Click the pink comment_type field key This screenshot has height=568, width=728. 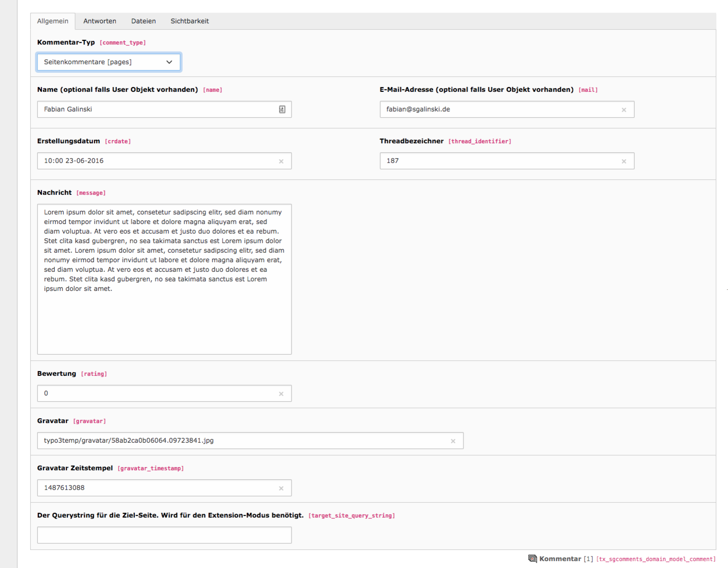coord(123,42)
